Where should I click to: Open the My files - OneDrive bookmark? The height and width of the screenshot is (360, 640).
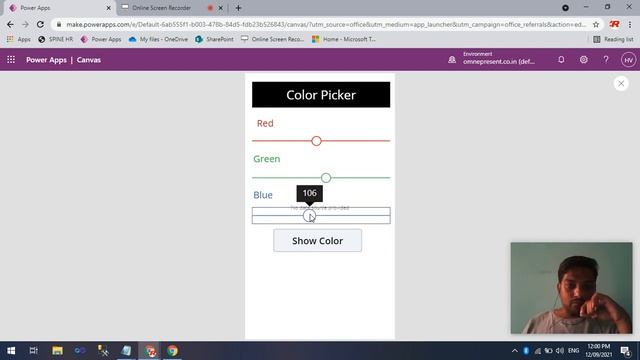pos(158,39)
